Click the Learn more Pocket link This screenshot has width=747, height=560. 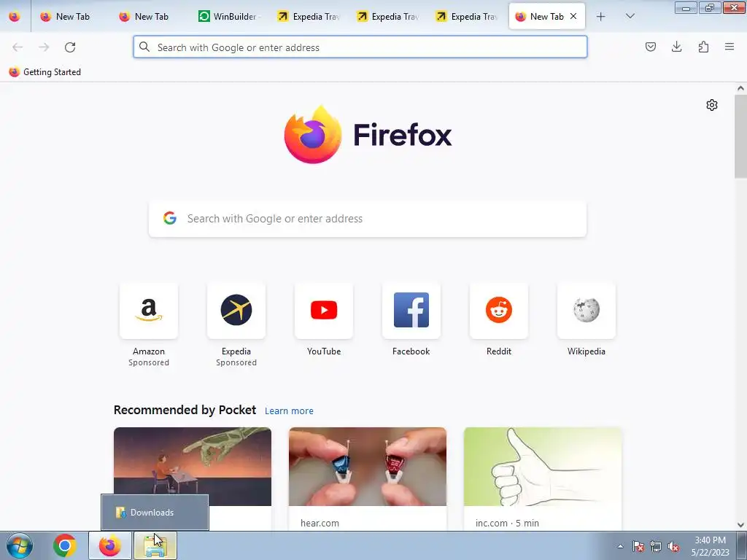point(289,411)
